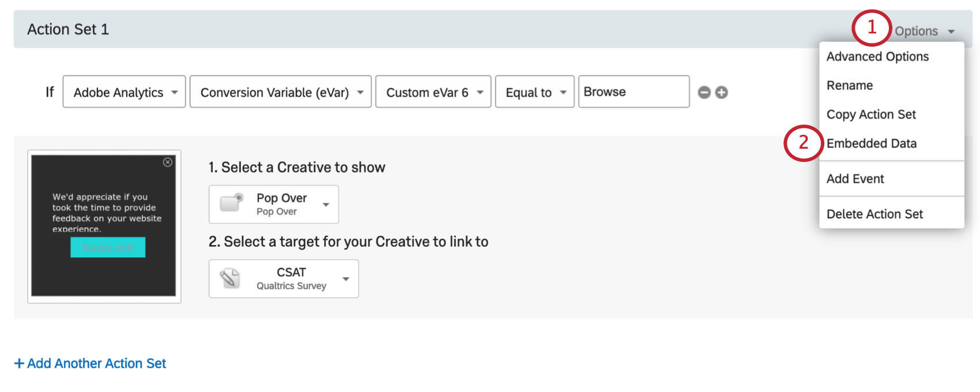Toggle the Options menu on Action Set 1

coord(924,31)
